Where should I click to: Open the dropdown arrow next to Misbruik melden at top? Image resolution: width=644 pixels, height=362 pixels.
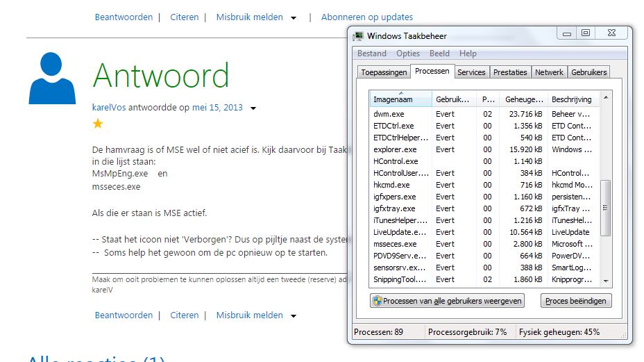pos(294,18)
